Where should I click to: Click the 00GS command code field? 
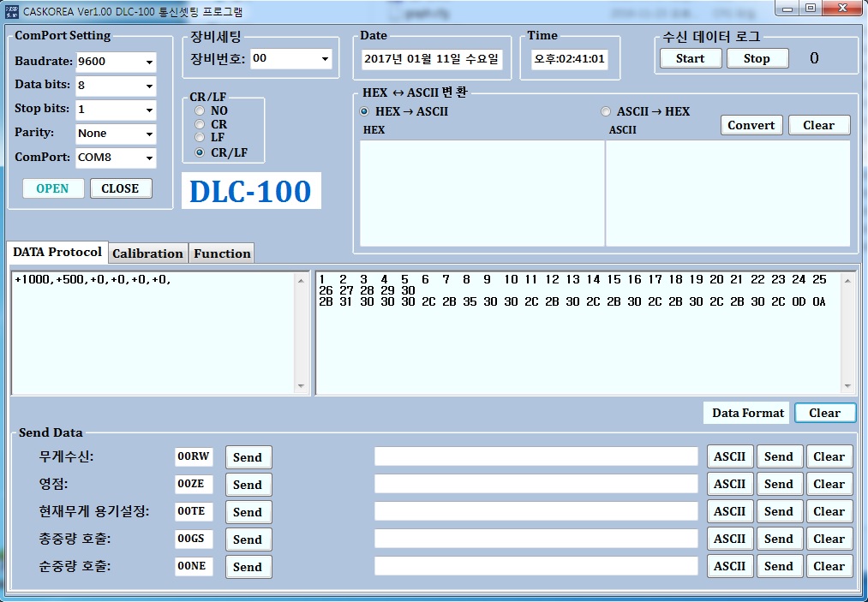click(x=194, y=539)
